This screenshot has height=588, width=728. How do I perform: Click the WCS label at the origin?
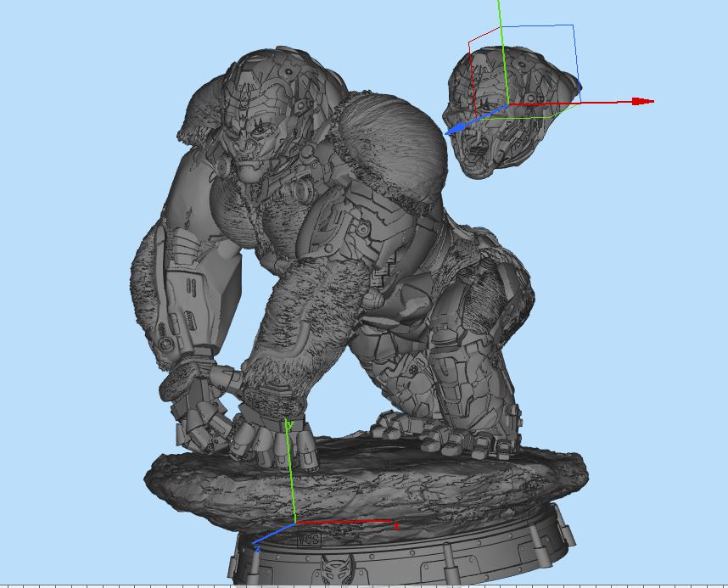(x=309, y=540)
